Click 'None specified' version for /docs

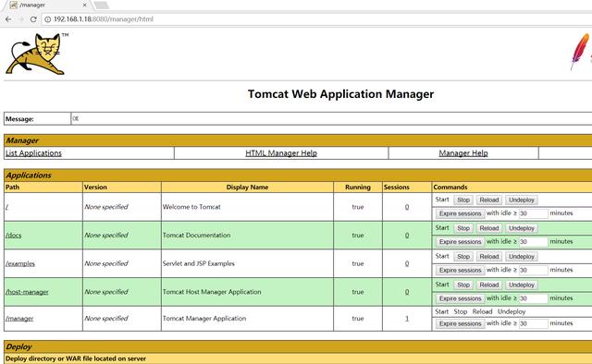pos(106,236)
